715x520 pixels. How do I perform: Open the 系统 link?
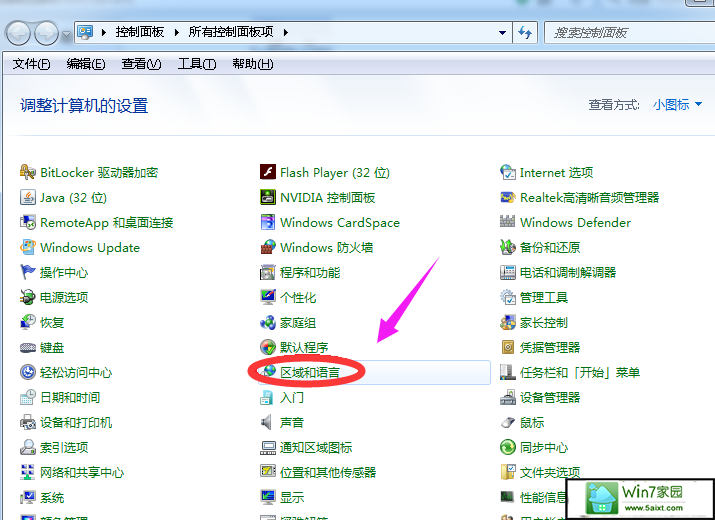(52, 497)
